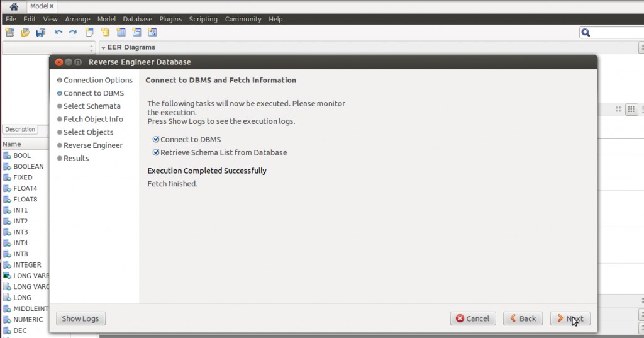Switch to large icons view button
Viewport: 644px width, 338px height.
click(x=619, y=110)
